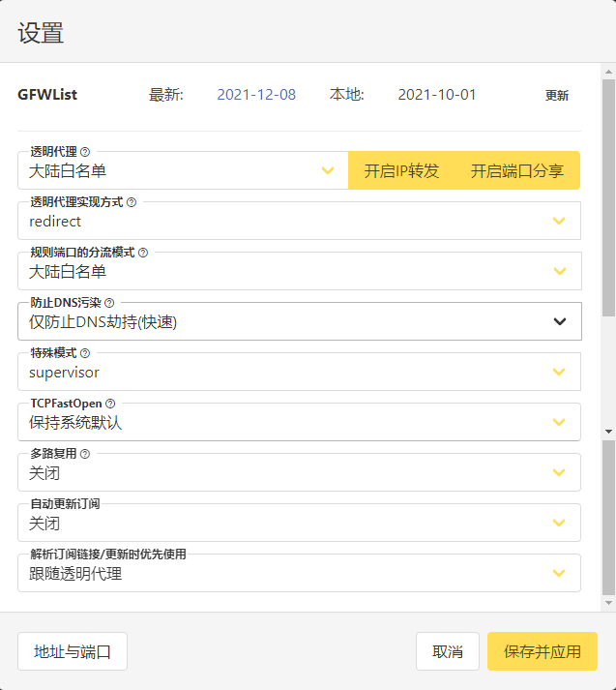The width and height of the screenshot is (616, 690).
Task: Expand the 自动更新订阅 dropdown
Action: [300, 524]
